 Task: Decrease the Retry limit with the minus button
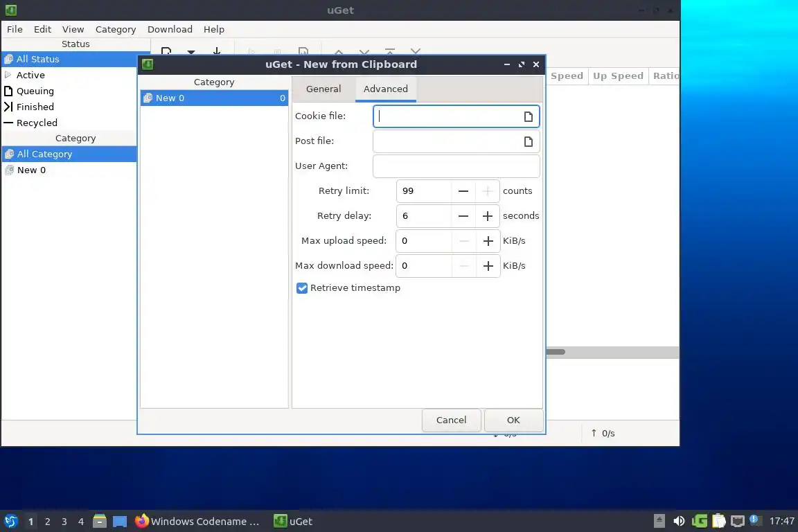pyautogui.click(x=463, y=191)
